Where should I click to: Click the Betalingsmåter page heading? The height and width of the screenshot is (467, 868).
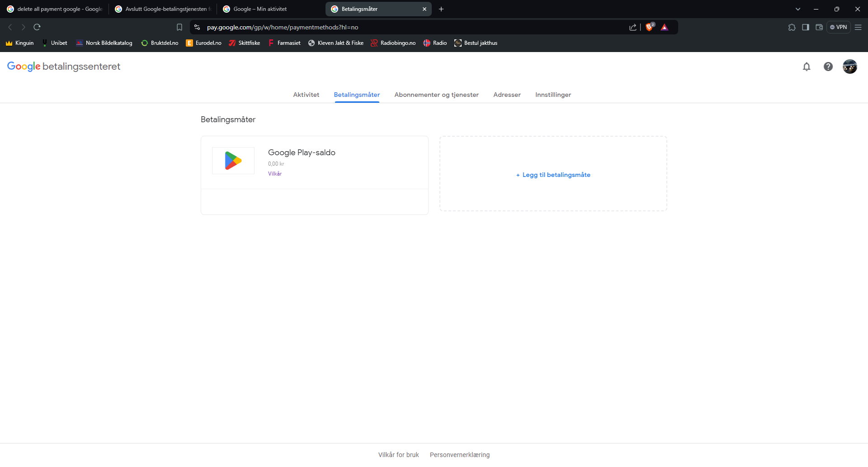coord(228,119)
